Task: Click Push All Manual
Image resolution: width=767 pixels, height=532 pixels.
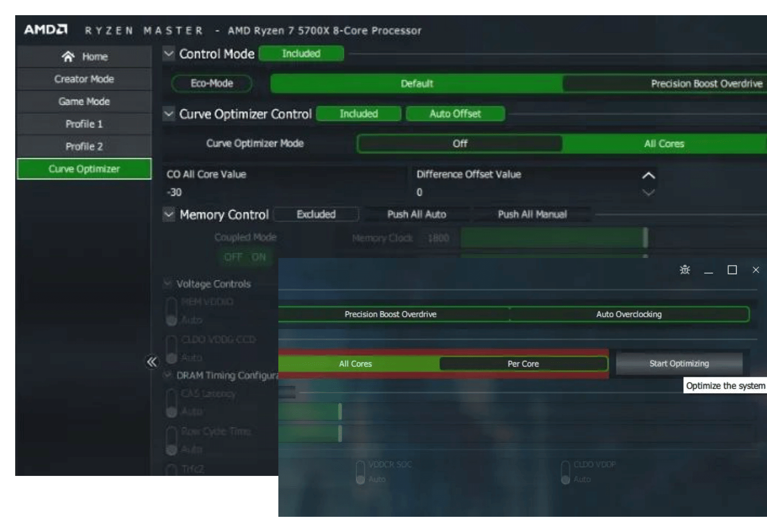Action: (532, 214)
